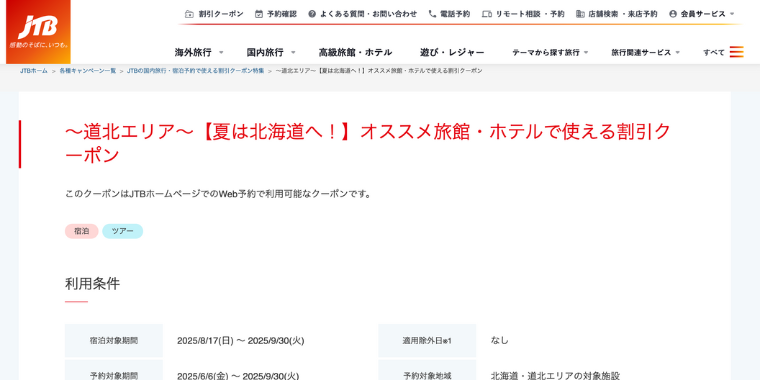Open the テーマから探す旅行 dropdown
This screenshot has width=760, height=380.
click(550, 52)
